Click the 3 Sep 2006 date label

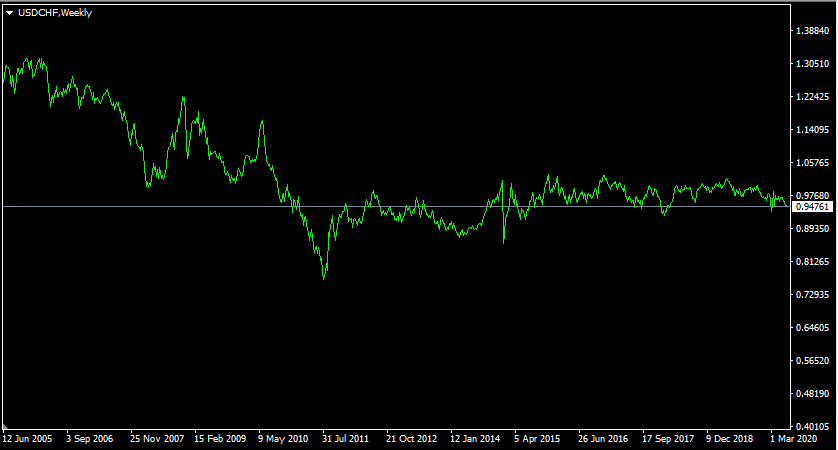tap(90, 439)
